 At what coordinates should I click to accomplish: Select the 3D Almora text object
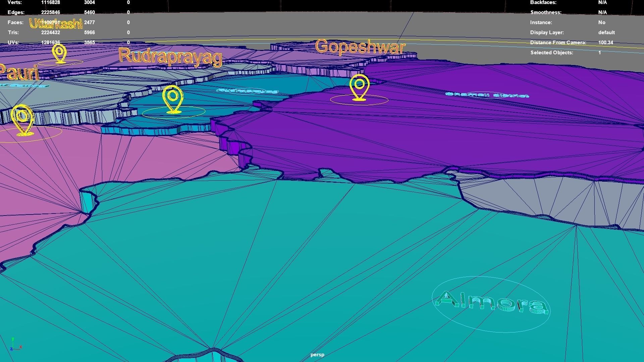coord(491,303)
